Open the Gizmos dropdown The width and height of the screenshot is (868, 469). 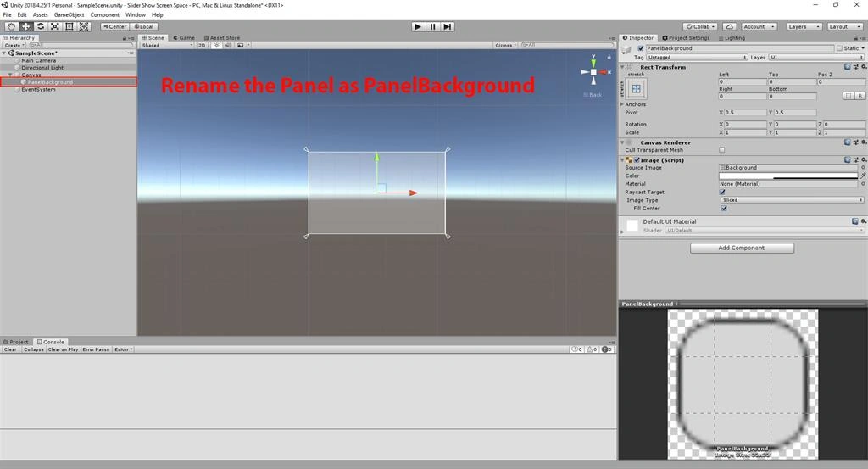click(x=506, y=46)
